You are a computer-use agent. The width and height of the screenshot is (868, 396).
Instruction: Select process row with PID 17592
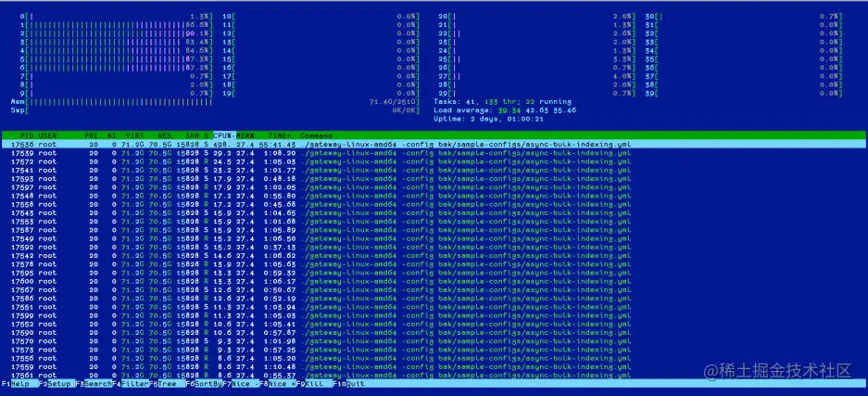(434, 247)
